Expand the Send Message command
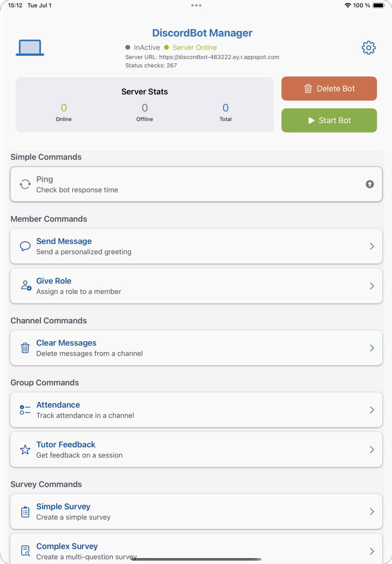The image size is (392, 564). pyautogui.click(x=372, y=246)
